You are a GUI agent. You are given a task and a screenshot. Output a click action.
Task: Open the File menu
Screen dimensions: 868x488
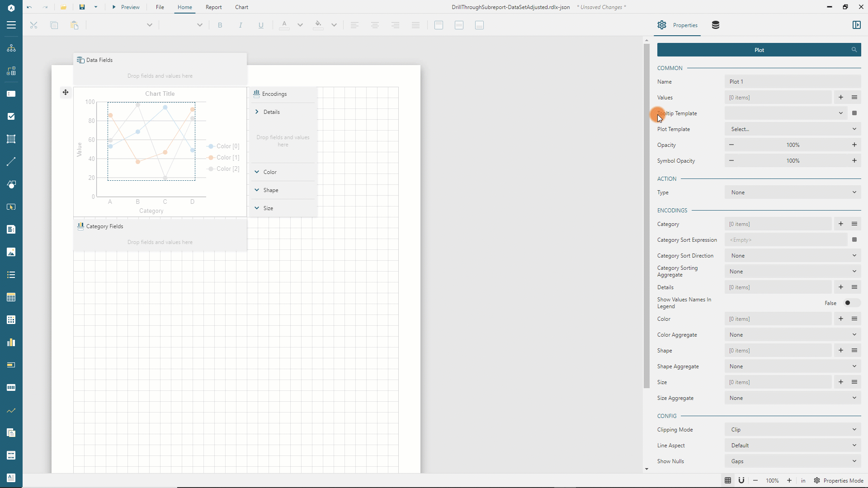[160, 7]
